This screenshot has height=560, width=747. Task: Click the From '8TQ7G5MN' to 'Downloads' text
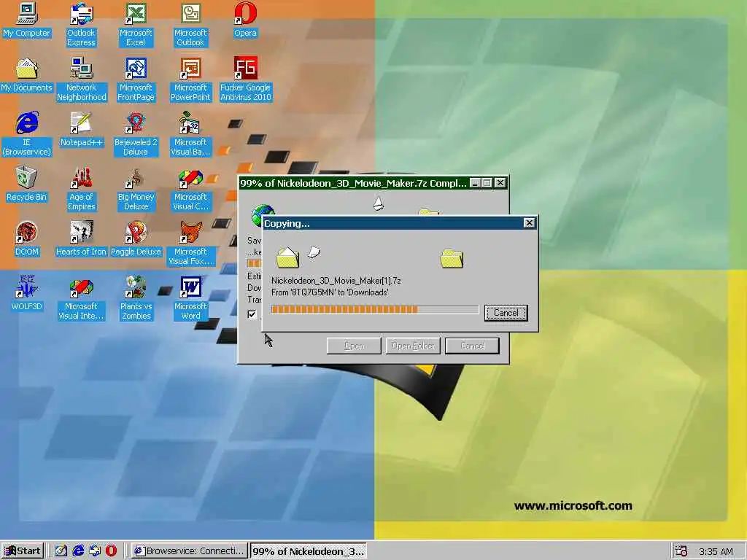(x=330, y=292)
